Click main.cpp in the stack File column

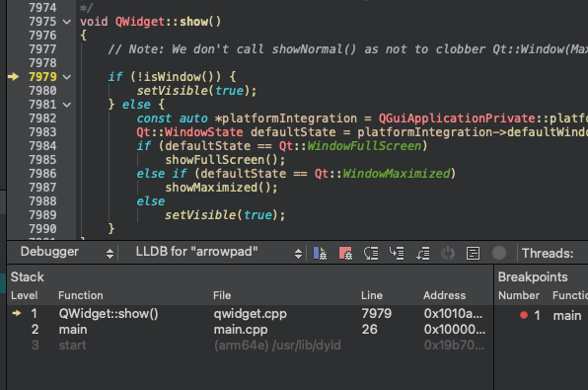pyautogui.click(x=241, y=329)
